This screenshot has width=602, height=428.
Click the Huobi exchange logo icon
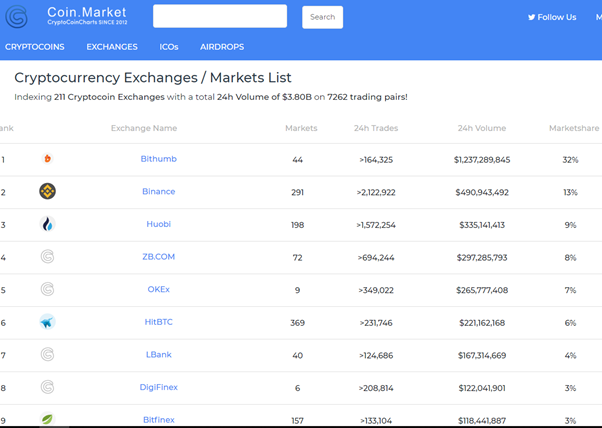click(47, 224)
